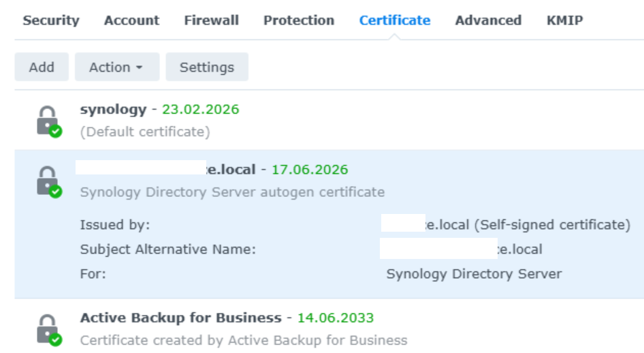The image size is (644, 353).
Task: Click the Add certificate button
Action: (x=42, y=67)
